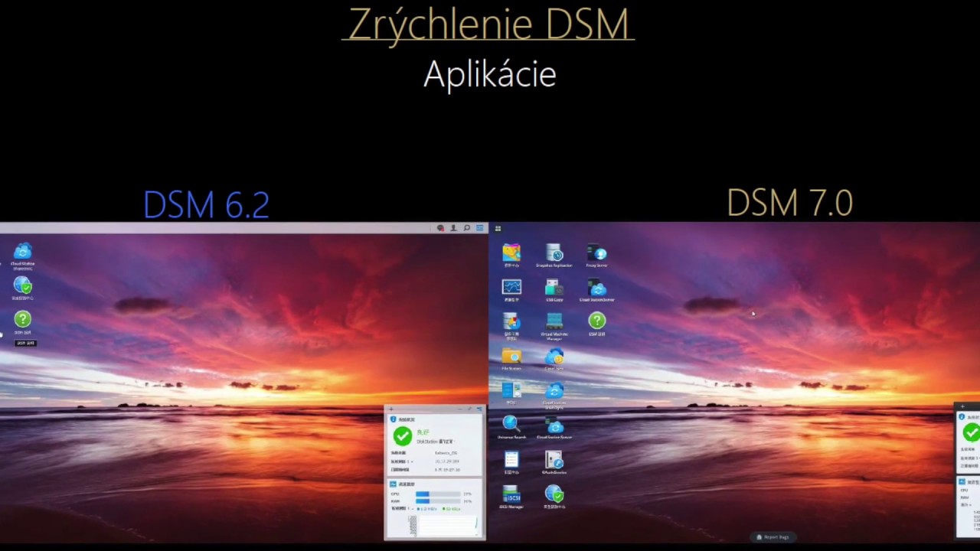Launch Universal Search app
The width and height of the screenshot is (980, 551).
coord(511,425)
